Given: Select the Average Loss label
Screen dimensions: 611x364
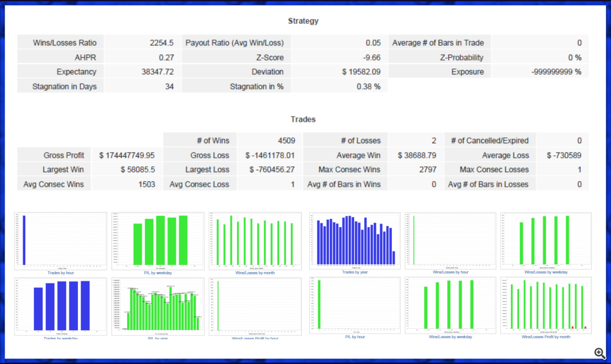Looking at the screenshot, I should pyautogui.click(x=506, y=155).
